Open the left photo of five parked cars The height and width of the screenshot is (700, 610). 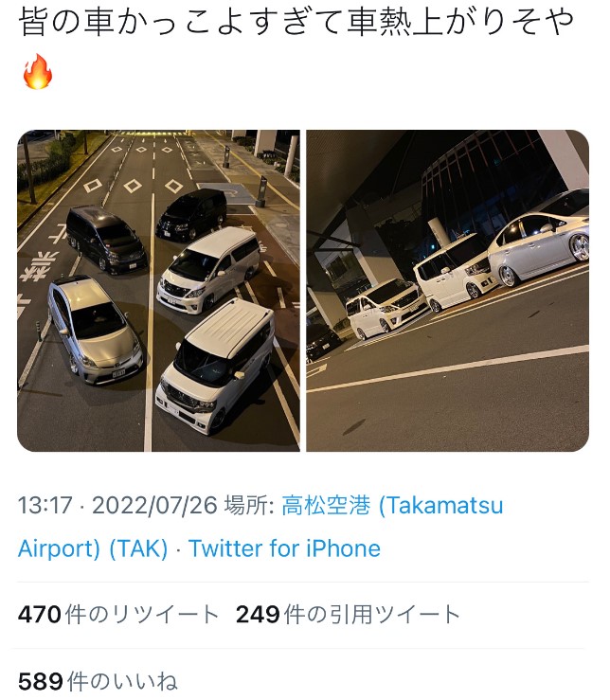158,291
